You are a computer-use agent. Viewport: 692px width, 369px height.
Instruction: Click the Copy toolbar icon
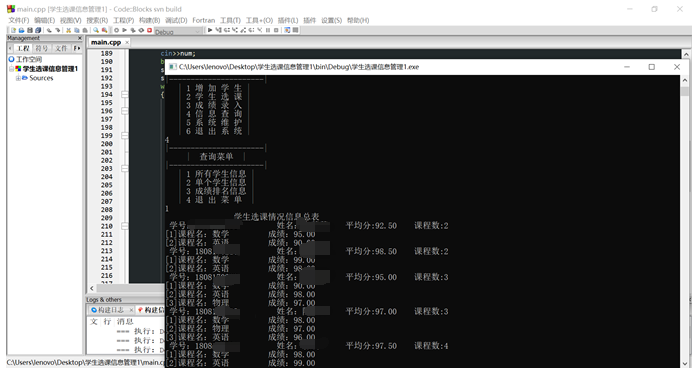pyautogui.click(x=76, y=30)
